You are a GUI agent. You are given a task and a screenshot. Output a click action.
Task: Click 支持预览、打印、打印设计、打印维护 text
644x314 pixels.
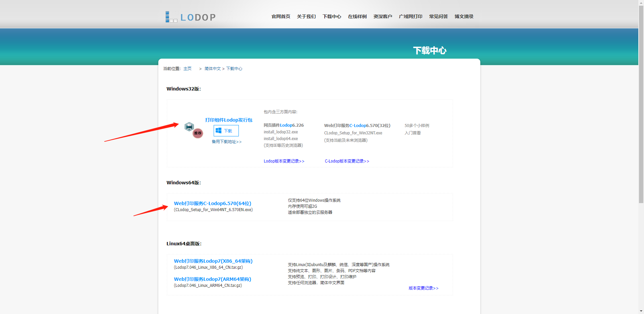[x=322, y=277]
